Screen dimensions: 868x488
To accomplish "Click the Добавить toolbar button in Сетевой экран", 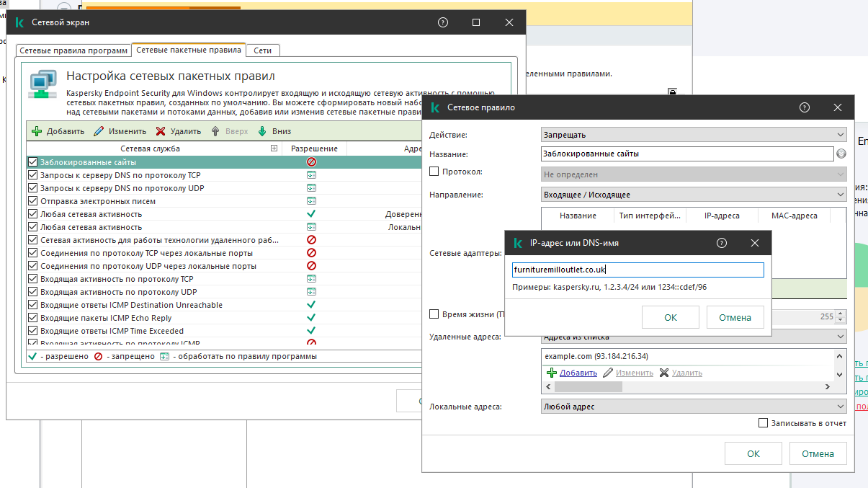I will click(58, 131).
